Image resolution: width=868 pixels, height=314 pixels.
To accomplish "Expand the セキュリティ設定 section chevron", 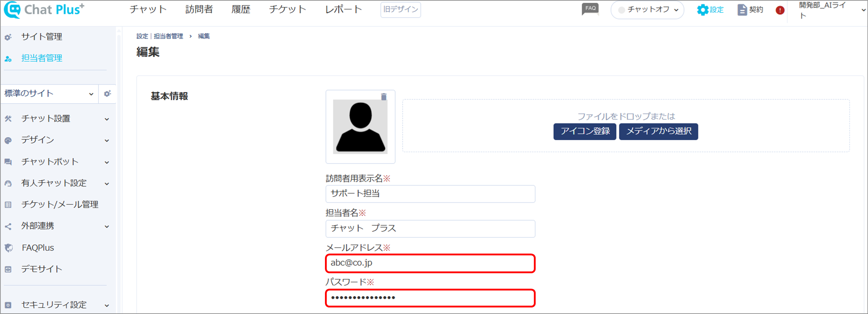I will tap(107, 306).
